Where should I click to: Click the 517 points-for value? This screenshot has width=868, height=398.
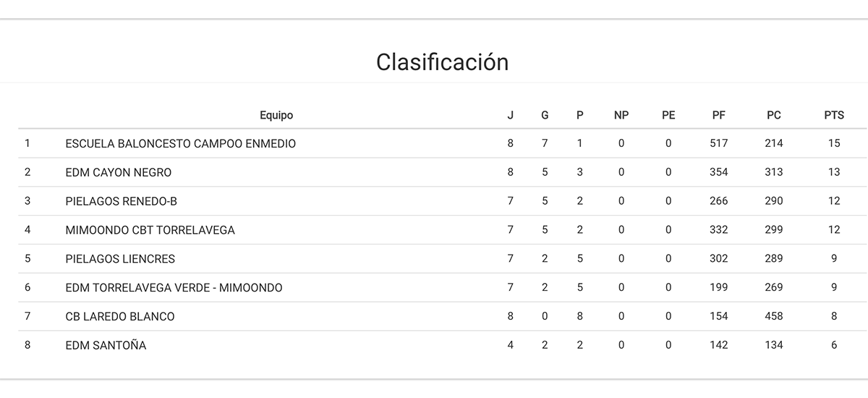(x=719, y=143)
